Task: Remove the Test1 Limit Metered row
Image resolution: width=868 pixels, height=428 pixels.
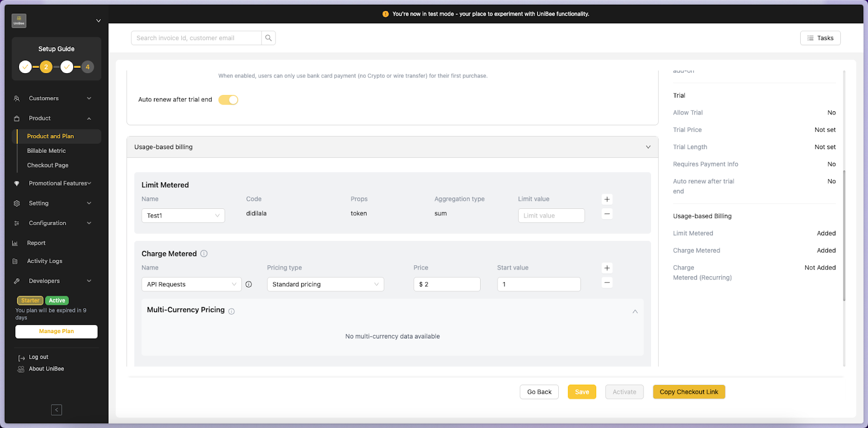Action: pyautogui.click(x=607, y=214)
